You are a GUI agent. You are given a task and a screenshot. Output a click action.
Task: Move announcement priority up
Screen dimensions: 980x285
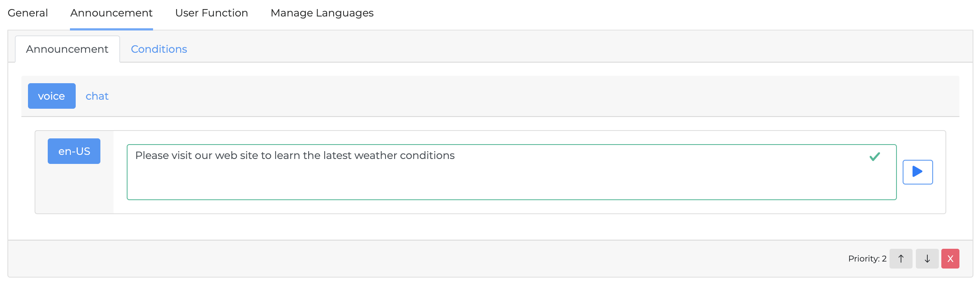click(901, 259)
